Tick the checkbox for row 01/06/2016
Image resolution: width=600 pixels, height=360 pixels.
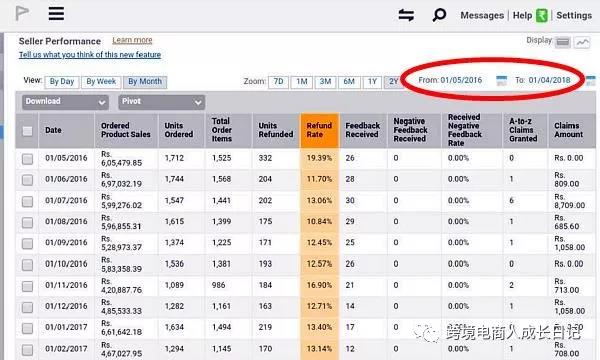tap(27, 180)
